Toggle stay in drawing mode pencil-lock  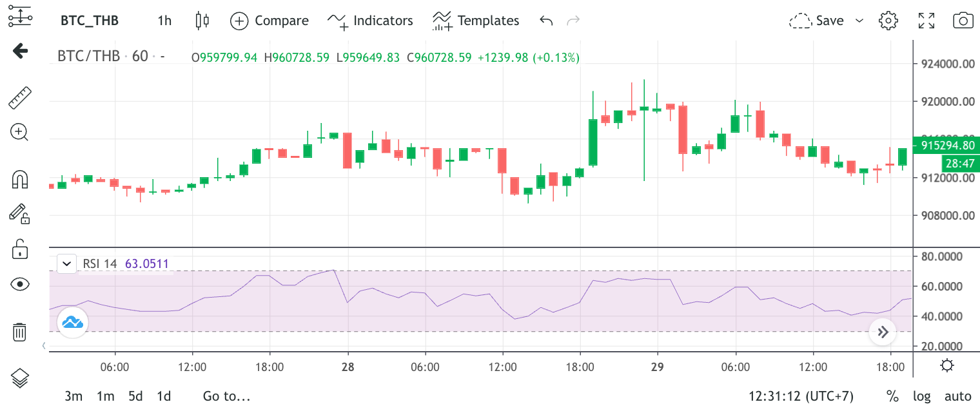tap(20, 214)
